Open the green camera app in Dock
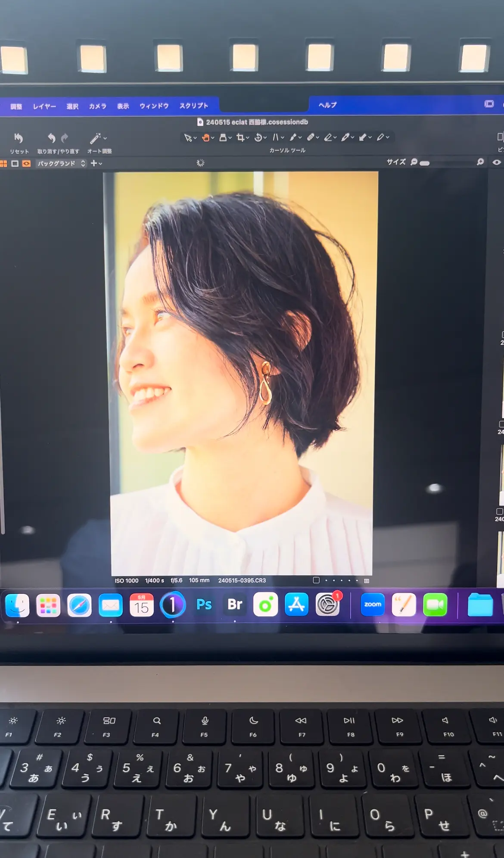 point(265,605)
